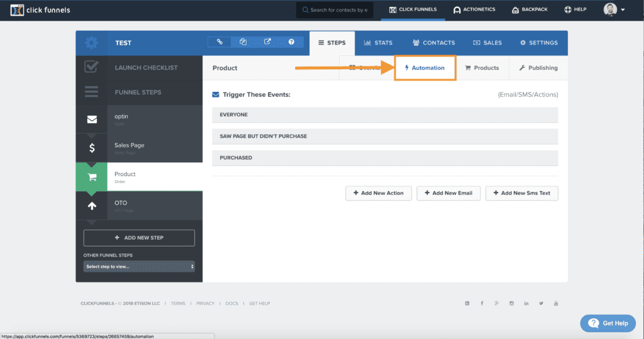Switch to the Steps tab
The image size is (644, 339).
(332, 43)
